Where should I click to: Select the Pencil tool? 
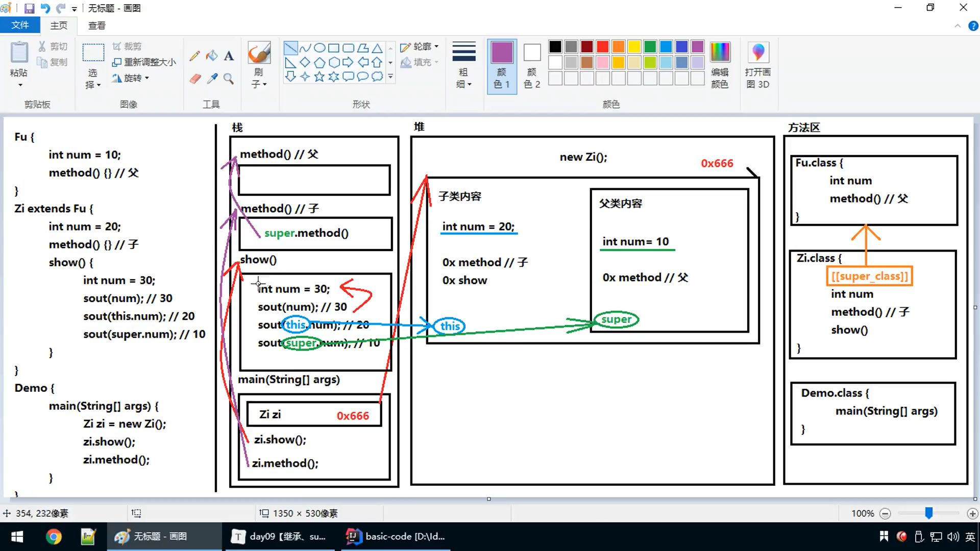pos(194,56)
